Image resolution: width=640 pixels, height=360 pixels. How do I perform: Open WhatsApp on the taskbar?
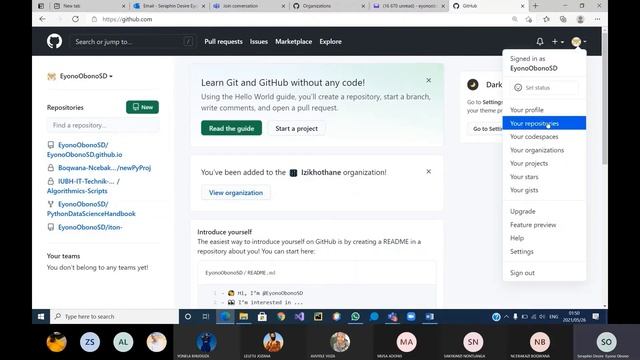point(355,316)
